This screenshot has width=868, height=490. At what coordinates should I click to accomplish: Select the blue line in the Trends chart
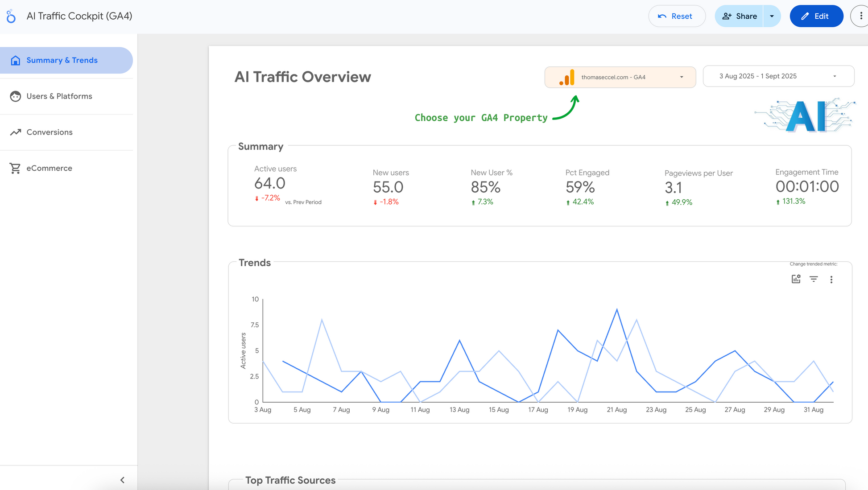(617, 309)
